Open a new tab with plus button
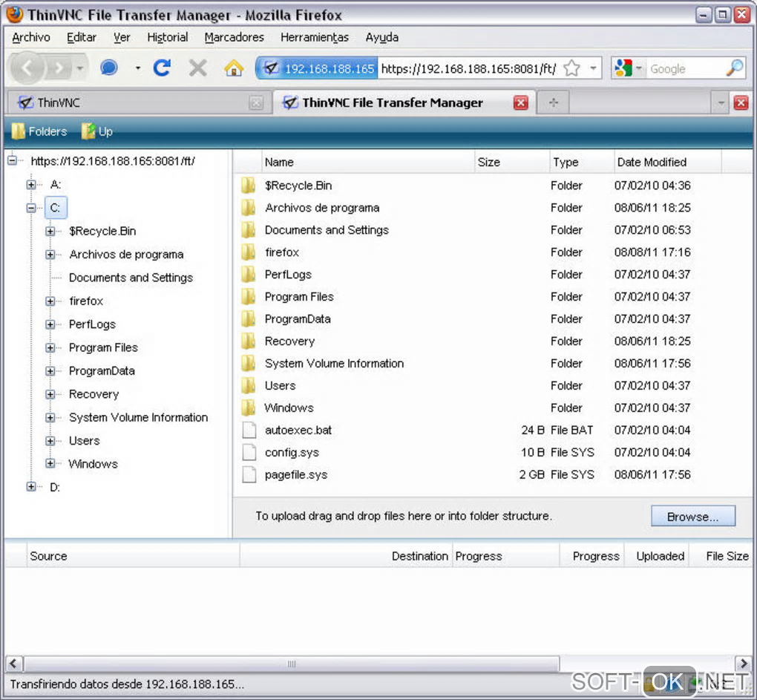Viewport: 757px width, 700px height. pyautogui.click(x=553, y=102)
